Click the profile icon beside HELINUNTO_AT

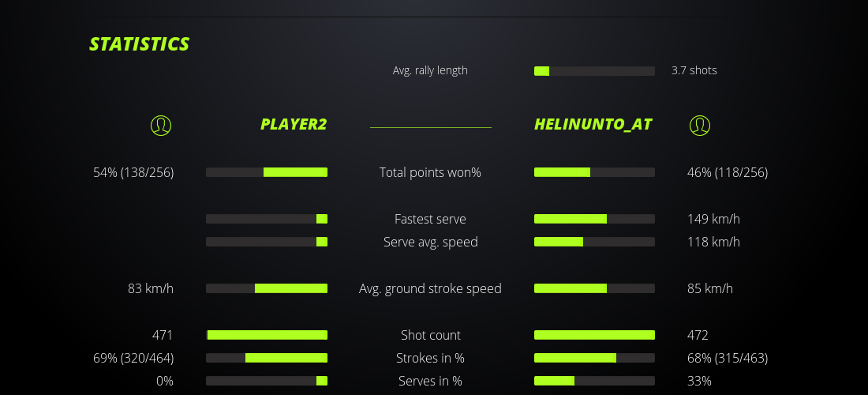pos(700,125)
